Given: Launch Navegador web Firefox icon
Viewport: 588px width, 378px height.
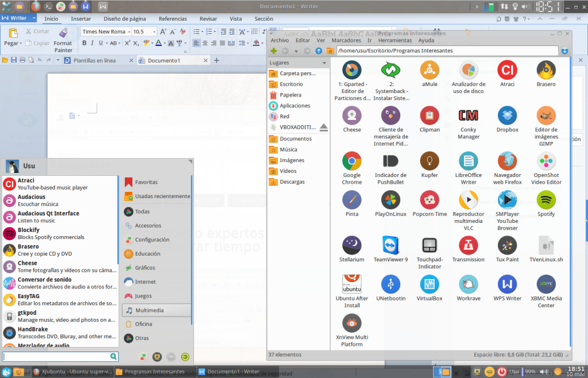Looking at the screenshot, I should 508,161.
